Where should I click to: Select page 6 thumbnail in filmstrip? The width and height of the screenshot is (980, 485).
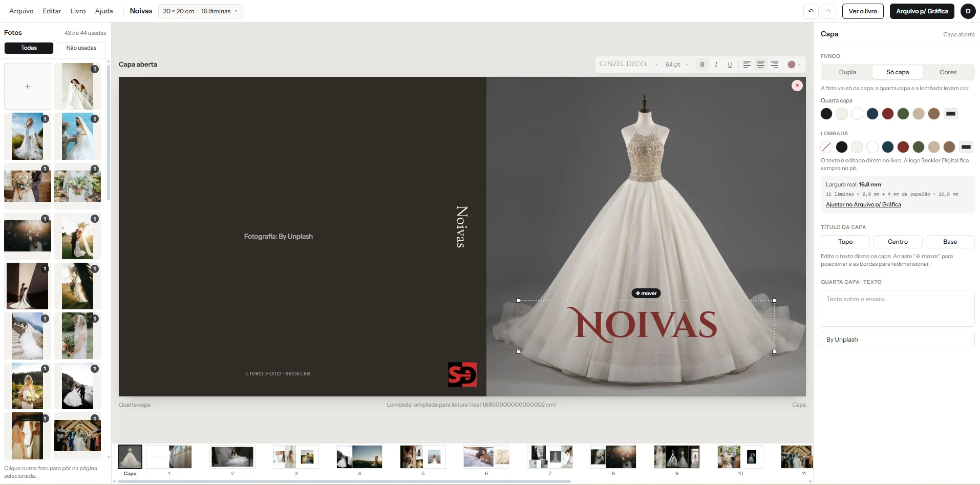486,457
